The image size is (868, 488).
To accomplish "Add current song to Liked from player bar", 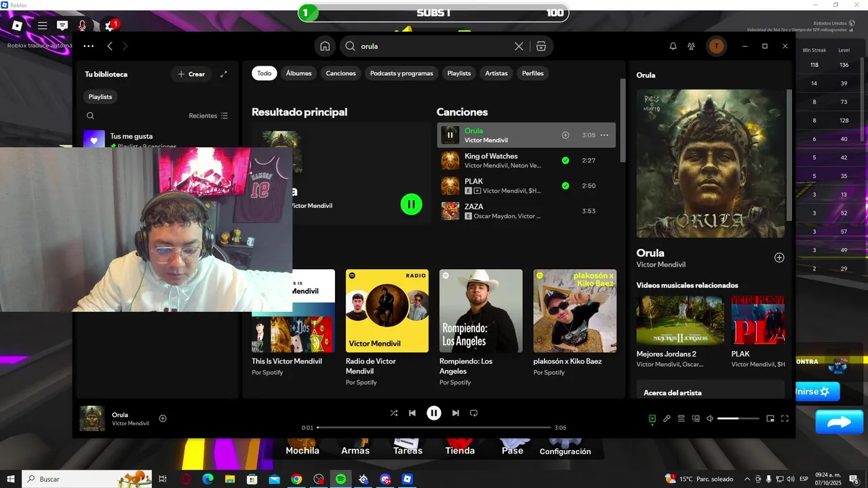I will [163, 418].
